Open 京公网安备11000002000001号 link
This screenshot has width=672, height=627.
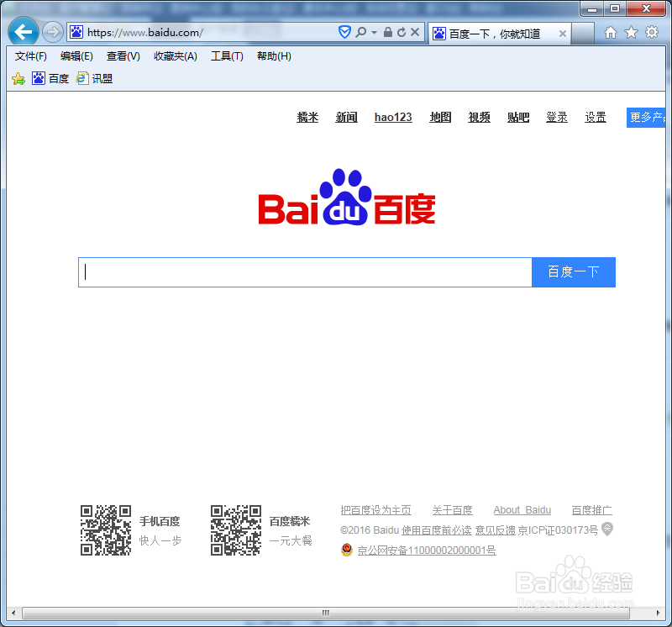point(427,551)
